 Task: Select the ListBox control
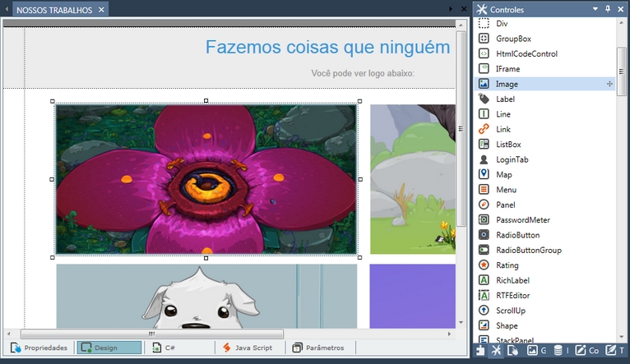click(x=508, y=145)
